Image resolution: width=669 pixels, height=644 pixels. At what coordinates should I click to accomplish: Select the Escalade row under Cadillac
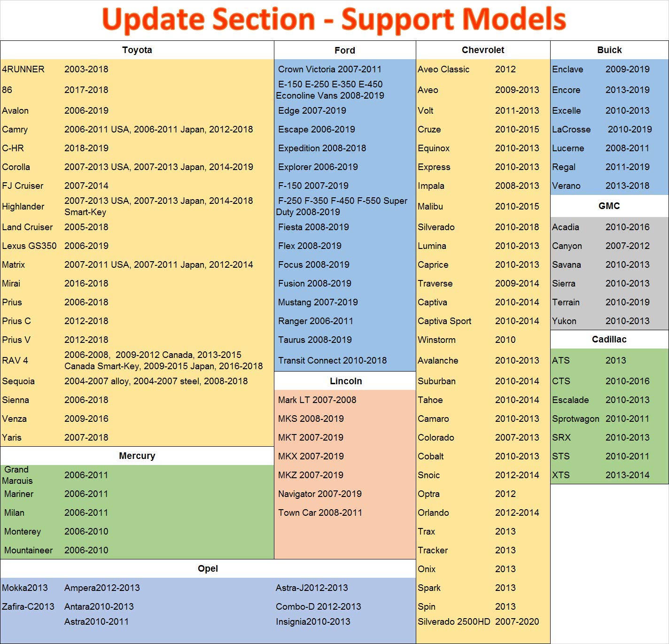(x=570, y=400)
